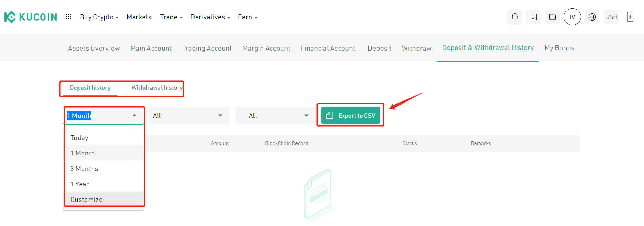Screen dimensions: 644x226
Task: Go to the Markets page
Action: click(139, 17)
